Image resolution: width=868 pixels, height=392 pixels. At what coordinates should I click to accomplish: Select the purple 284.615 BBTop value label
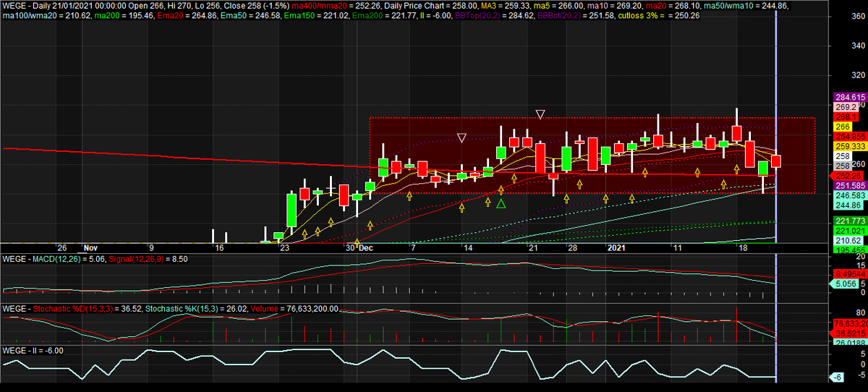click(x=850, y=97)
